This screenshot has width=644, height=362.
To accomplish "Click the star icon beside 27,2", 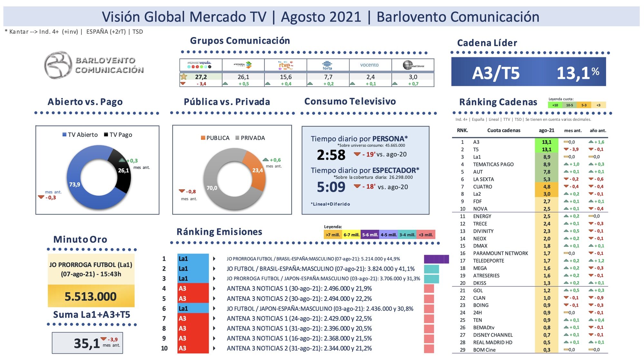I will pyautogui.click(x=185, y=76).
